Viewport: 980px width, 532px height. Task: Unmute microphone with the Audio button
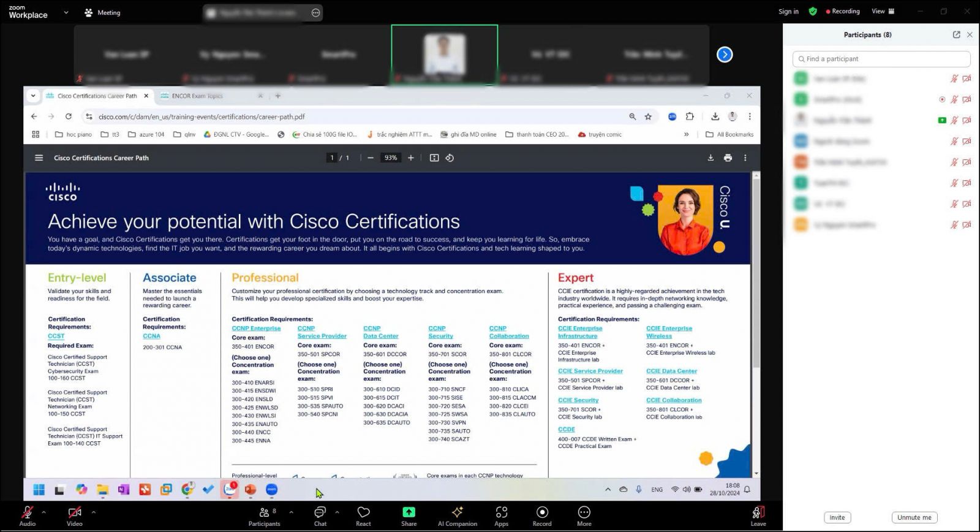[28, 516]
